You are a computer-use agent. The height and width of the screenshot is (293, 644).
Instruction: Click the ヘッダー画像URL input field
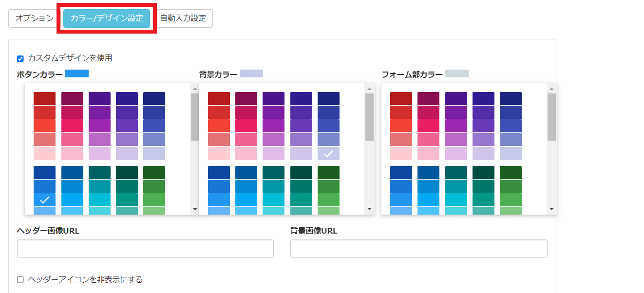point(145,249)
